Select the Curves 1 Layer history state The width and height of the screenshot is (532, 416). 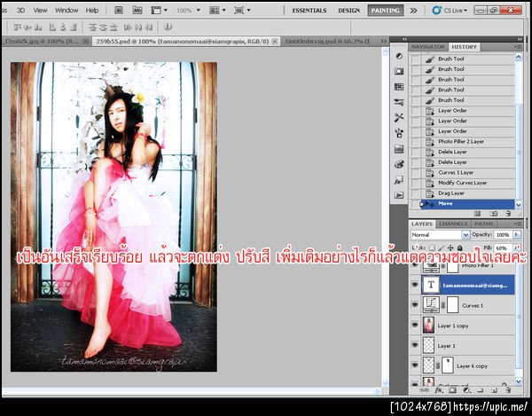coord(468,173)
